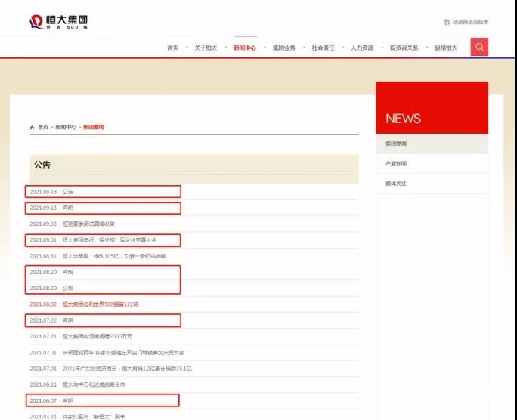
Task: Open the 2021.07.01 庆祝建党百年 entry
Action: pos(107,353)
